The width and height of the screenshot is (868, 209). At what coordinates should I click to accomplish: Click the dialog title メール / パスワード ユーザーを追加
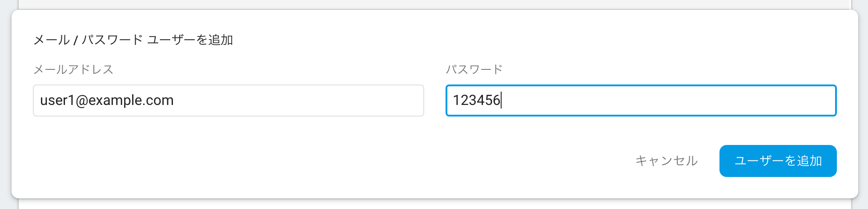133,40
